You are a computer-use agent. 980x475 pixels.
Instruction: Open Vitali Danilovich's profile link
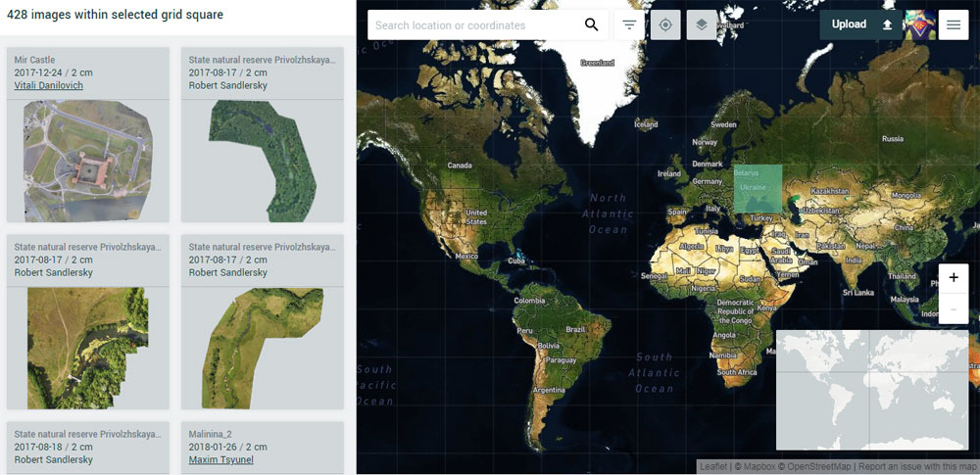point(49,85)
